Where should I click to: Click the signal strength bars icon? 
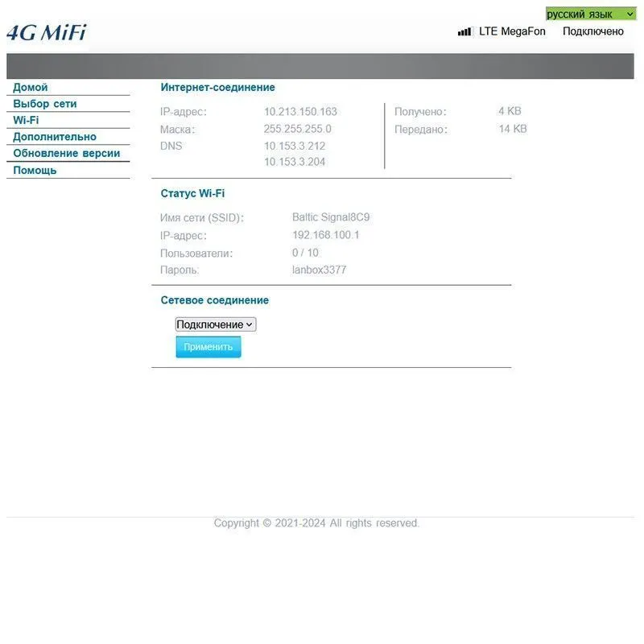465,31
